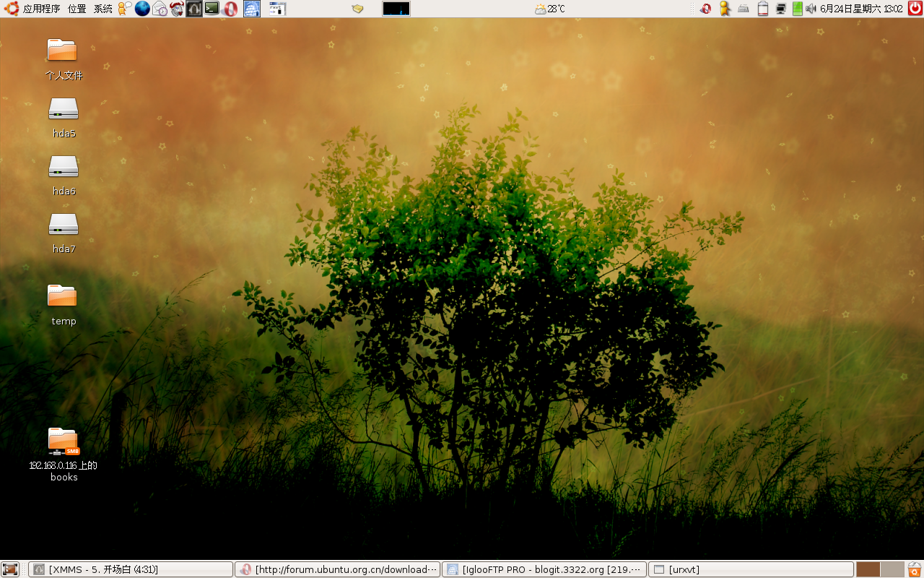Select the 个人文件 home folder icon
The height and width of the screenshot is (578, 924).
[64, 59]
